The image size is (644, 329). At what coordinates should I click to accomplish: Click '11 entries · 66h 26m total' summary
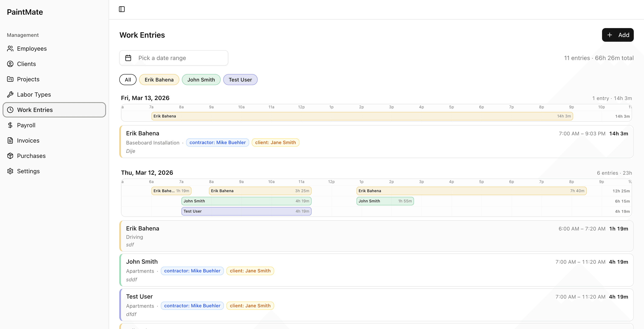tap(599, 58)
